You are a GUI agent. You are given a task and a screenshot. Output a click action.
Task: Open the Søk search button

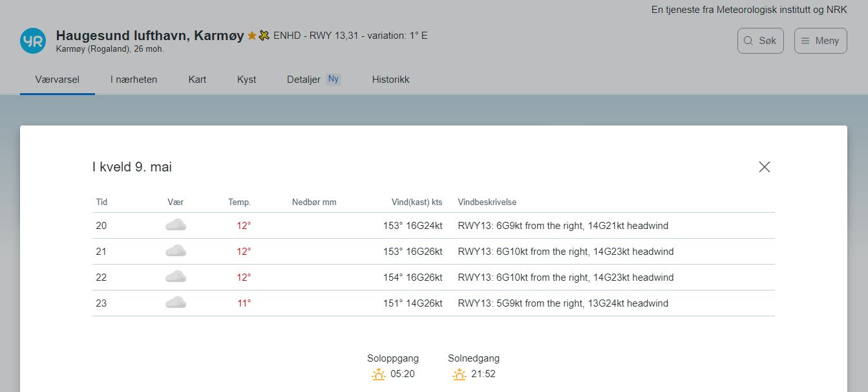(x=760, y=41)
